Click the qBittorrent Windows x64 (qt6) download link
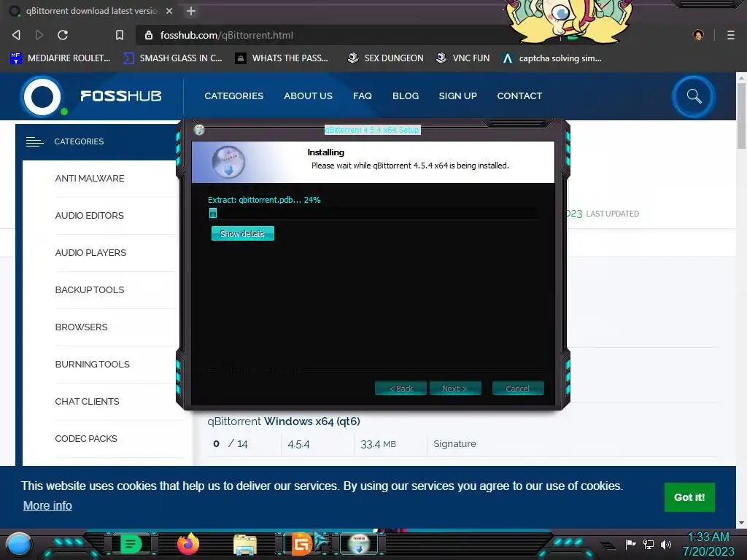The width and height of the screenshot is (747, 560). click(284, 421)
